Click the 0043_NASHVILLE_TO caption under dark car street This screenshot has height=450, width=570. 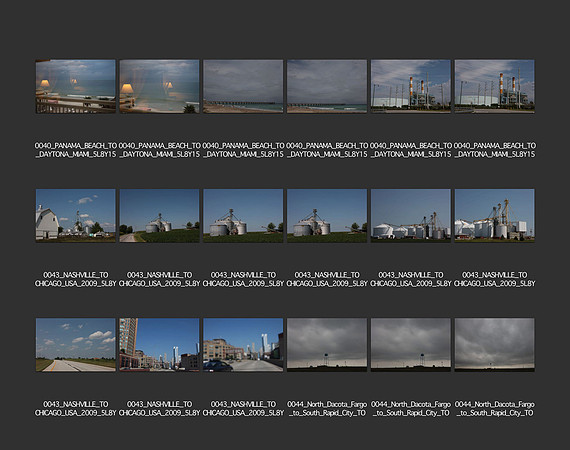point(243,408)
